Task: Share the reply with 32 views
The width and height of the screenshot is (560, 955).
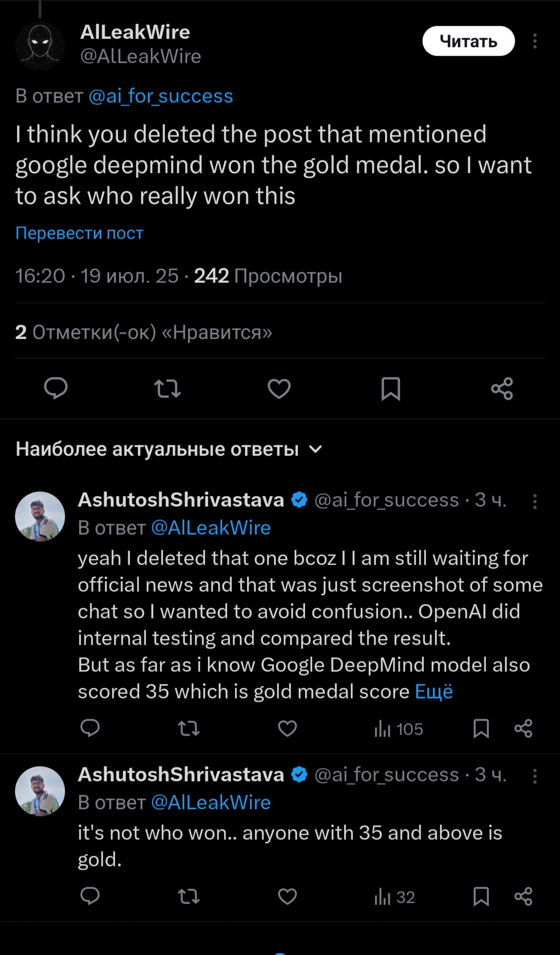Action: pyautogui.click(x=523, y=896)
